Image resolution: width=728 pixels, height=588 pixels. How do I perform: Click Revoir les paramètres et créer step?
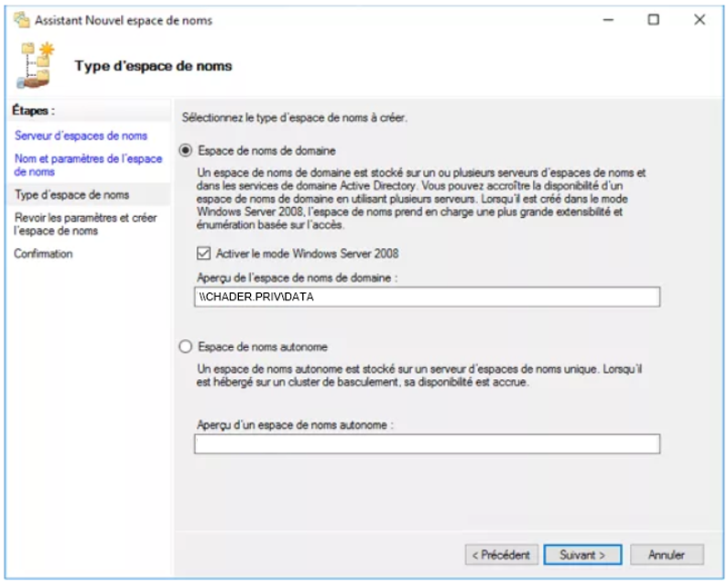tap(85, 223)
